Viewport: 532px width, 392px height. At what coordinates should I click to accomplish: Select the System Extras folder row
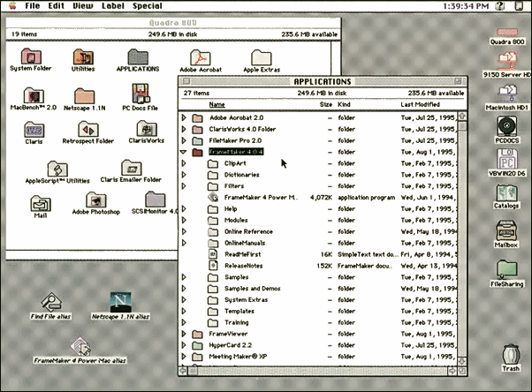click(x=318, y=300)
